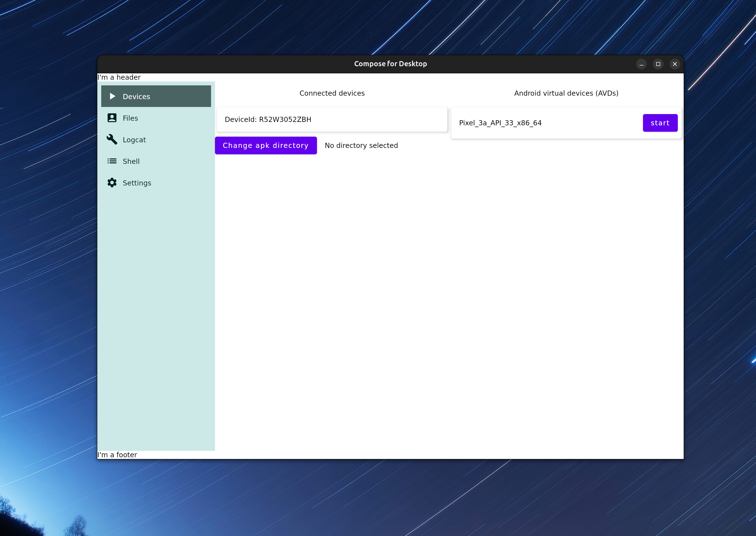Click the wrench icon next to Logcat

(112, 140)
